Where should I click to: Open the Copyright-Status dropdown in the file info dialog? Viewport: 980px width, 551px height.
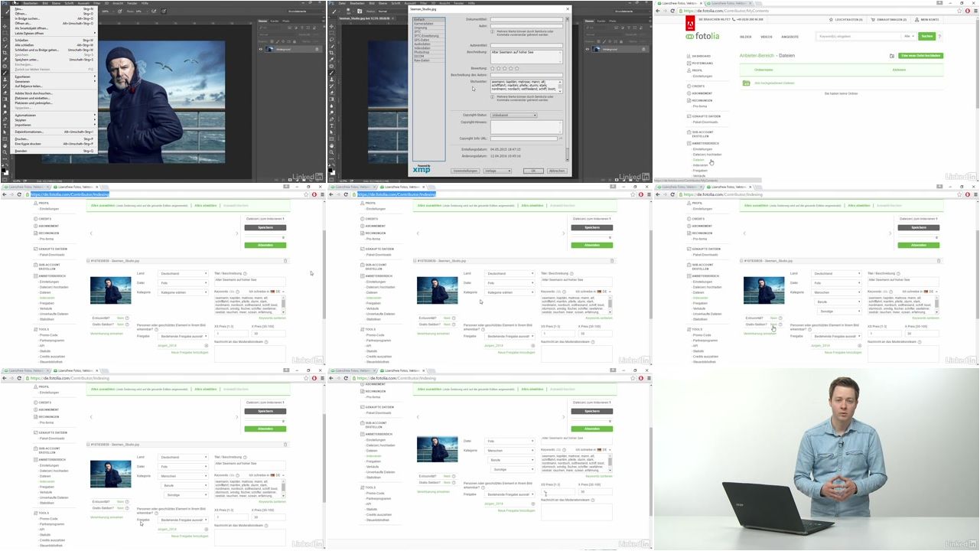pyautogui.click(x=513, y=115)
